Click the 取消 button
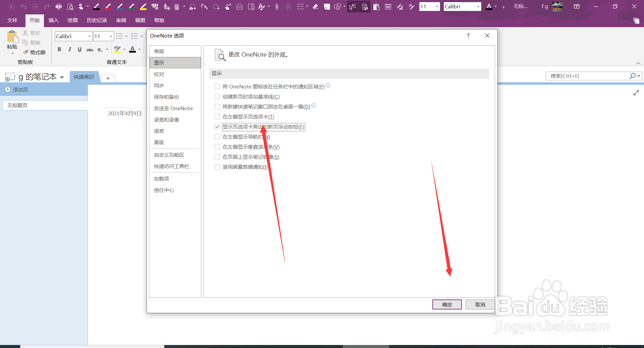This screenshot has width=644, height=348. pyautogui.click(x=480, y=304)
